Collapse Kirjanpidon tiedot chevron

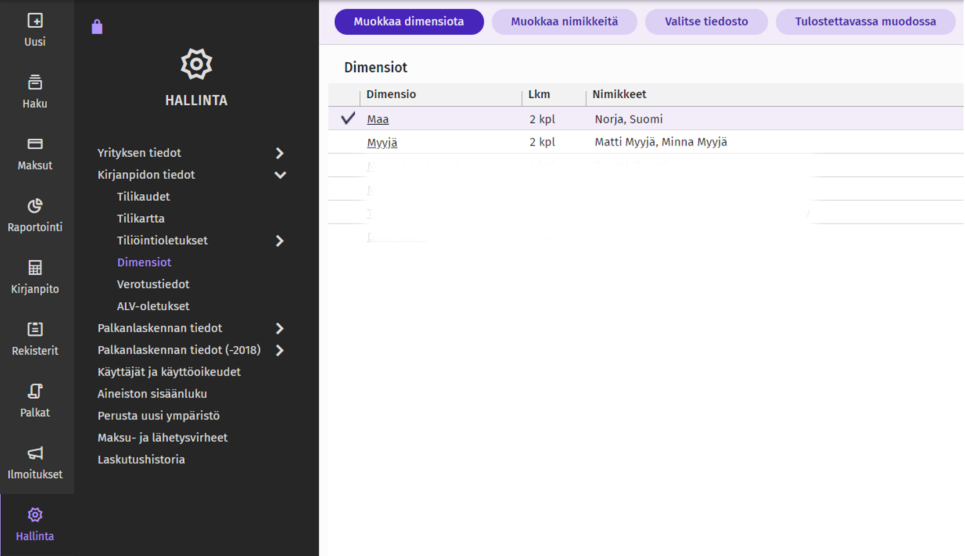(280, 175)
